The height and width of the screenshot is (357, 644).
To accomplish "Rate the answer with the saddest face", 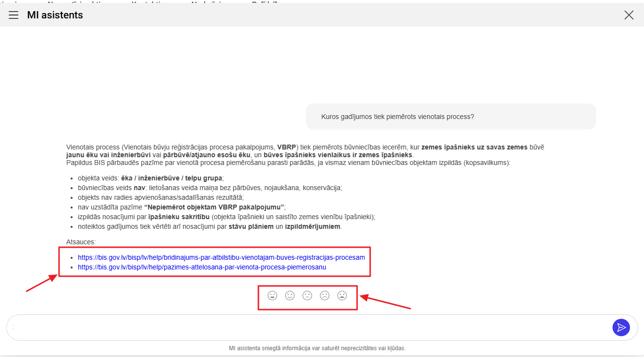I will 342,295.
